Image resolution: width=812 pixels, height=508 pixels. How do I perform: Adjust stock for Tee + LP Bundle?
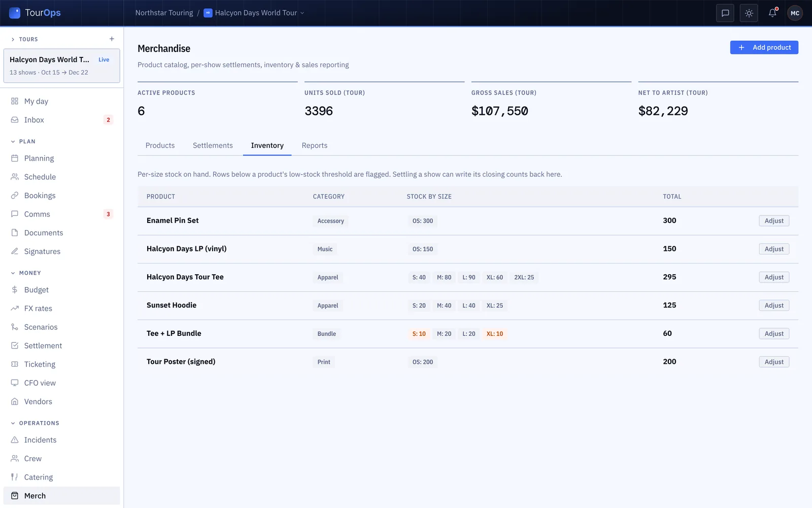click(x=774, y=334)
